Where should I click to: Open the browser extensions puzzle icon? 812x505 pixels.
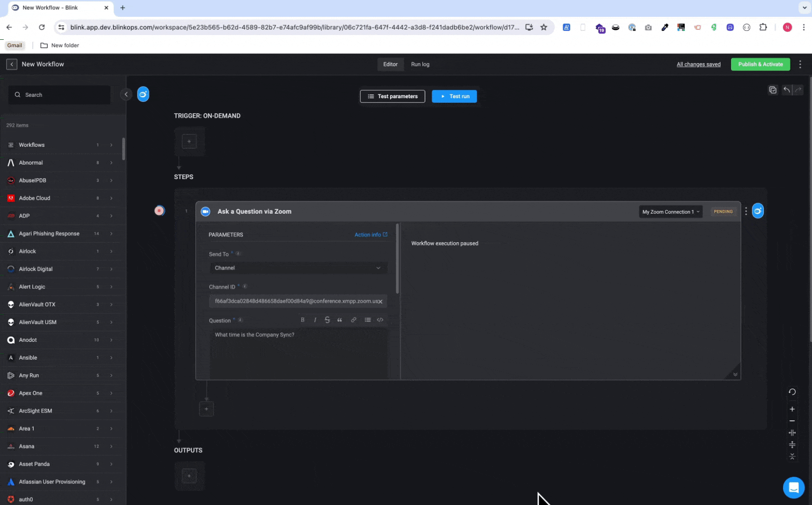(763, 28)
